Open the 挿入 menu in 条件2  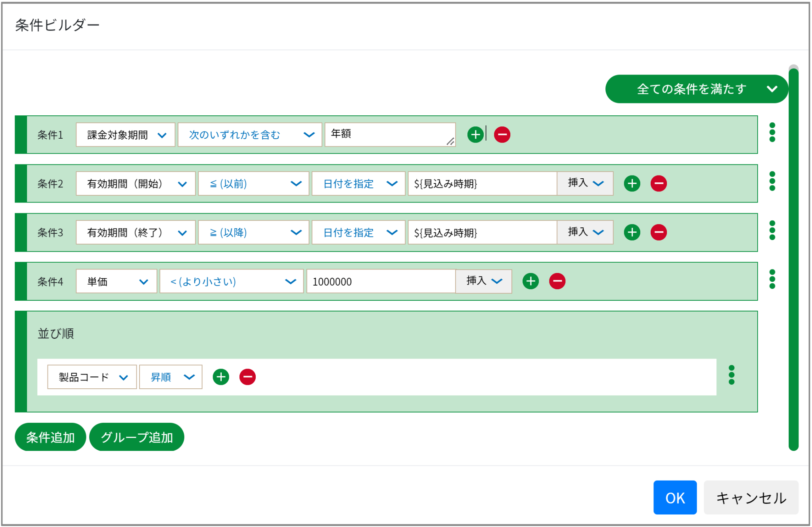point(585,183)
